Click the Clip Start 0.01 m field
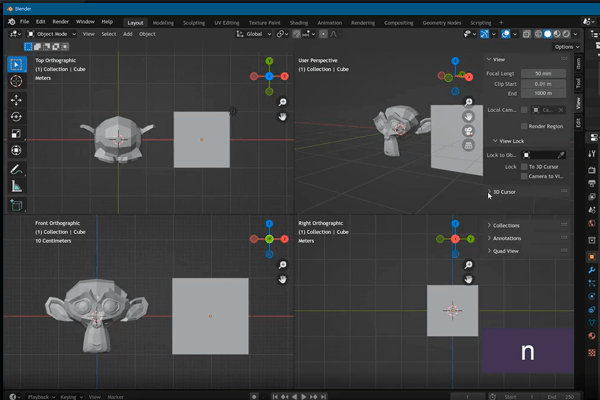The image size is (600, 400). (543, 84)
